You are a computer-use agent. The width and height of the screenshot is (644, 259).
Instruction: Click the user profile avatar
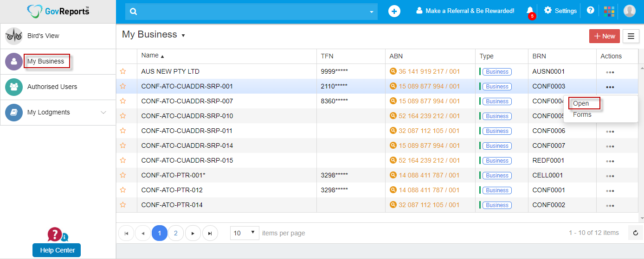(x=629, y=11)
